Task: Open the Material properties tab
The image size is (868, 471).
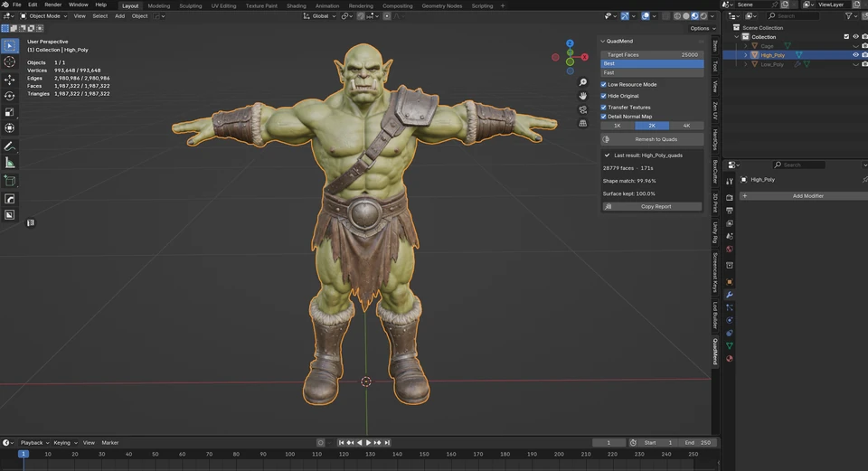Action: click(730, 359)
